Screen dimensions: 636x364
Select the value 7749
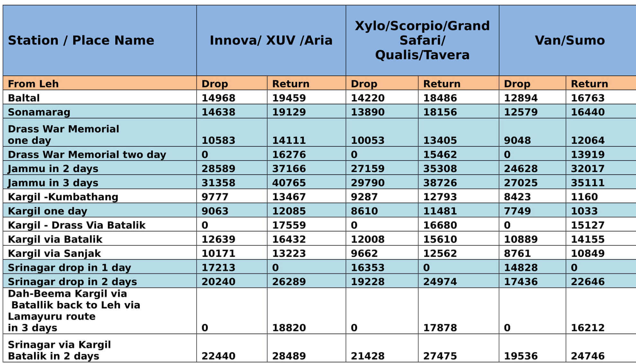(x=517, y=211)
